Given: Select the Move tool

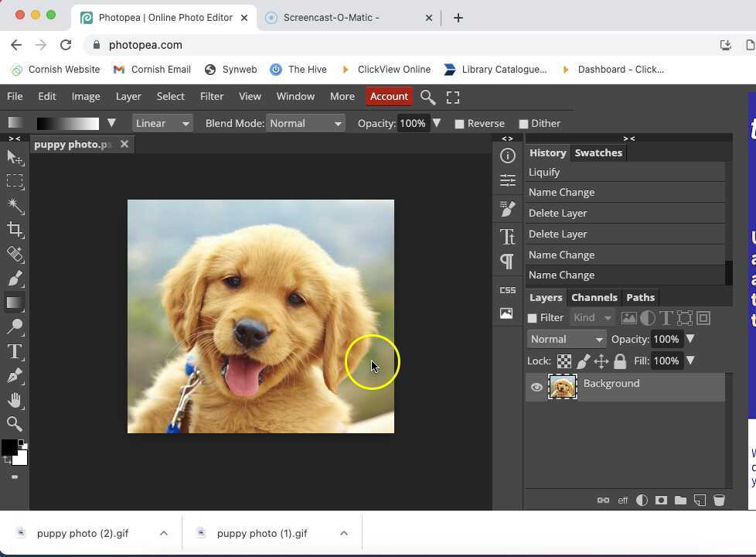Looking at the screenshot, I should (15, 157).
